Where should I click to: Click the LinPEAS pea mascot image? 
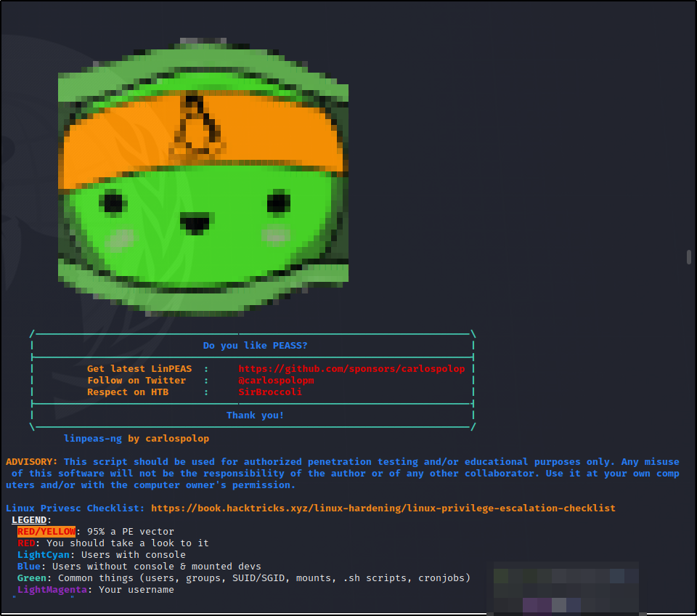click(x=203, y=177)
